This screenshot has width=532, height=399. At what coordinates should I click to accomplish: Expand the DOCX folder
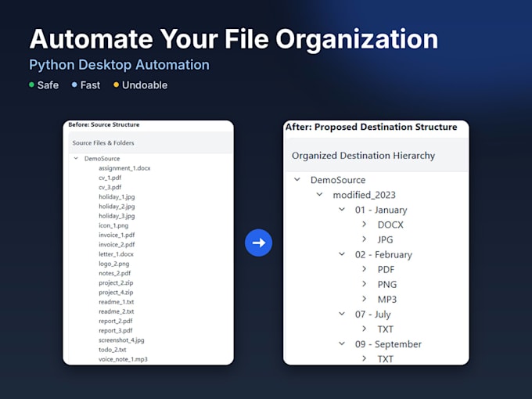pos(364,225)
